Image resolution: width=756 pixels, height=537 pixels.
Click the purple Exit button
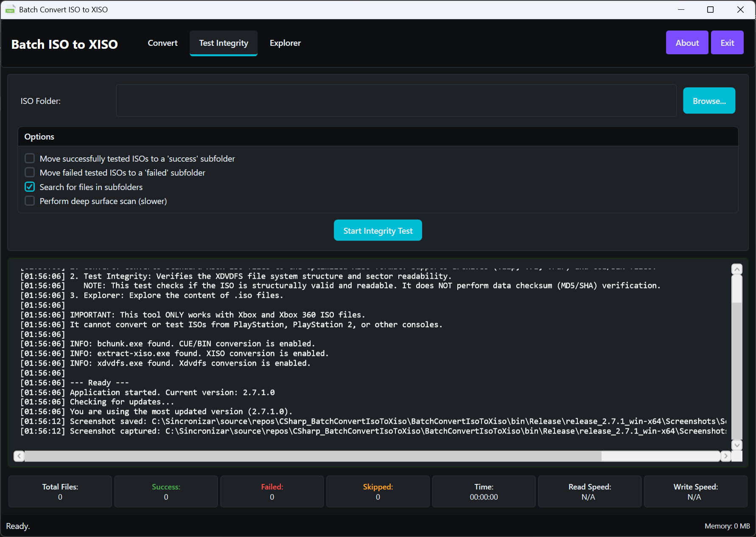727,42
